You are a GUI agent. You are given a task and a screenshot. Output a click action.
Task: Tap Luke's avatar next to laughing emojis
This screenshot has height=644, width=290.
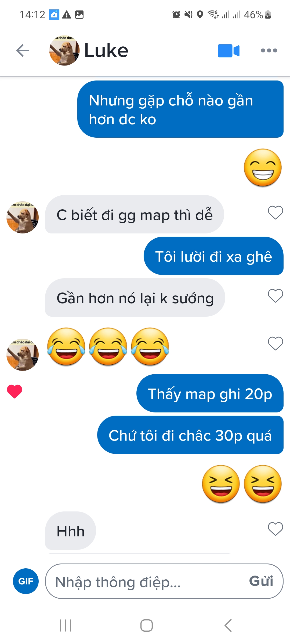(x=23, y=355)
